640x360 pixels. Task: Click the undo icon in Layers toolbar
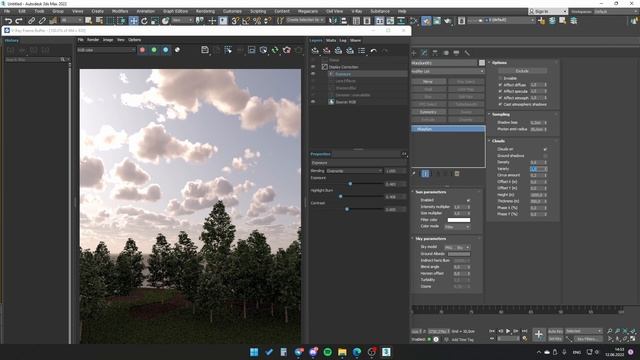[x=373, y=51]
